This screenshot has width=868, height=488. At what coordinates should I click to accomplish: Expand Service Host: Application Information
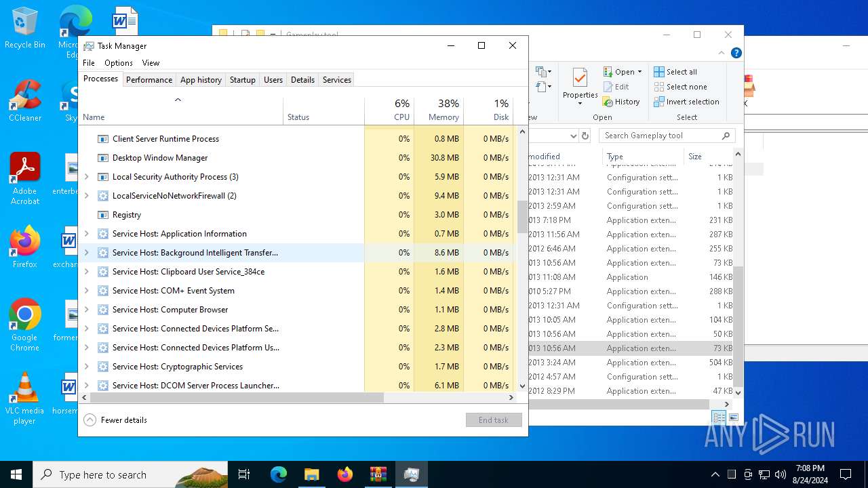pyautogui.click(x=86, y=234)
